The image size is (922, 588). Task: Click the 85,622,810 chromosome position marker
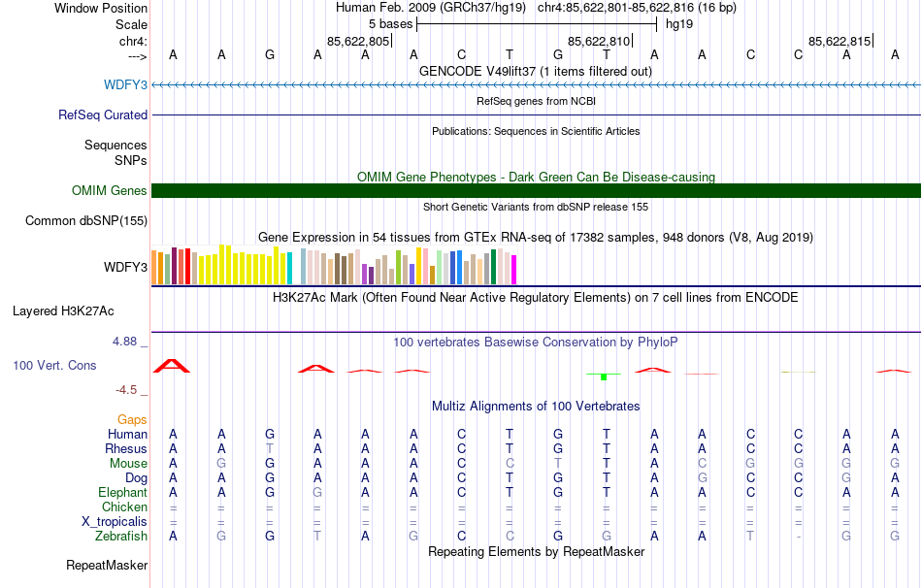(x=598, y=41)
